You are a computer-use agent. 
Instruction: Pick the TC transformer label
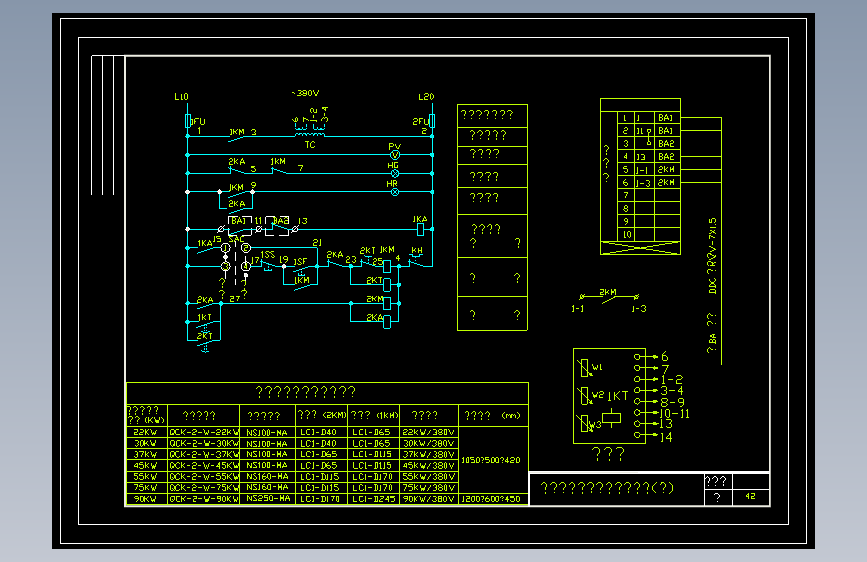(310, 144)
